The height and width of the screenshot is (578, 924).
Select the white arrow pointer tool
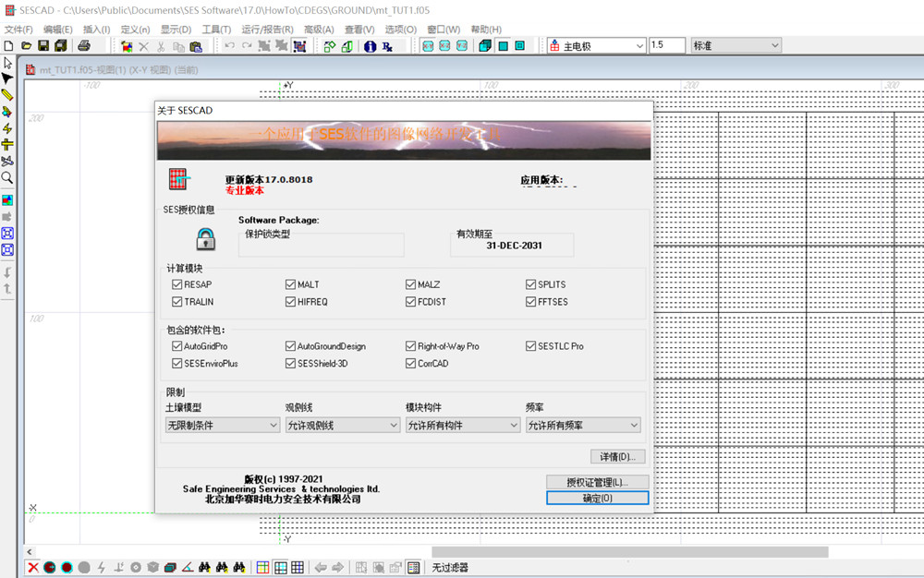click(7, 63)
